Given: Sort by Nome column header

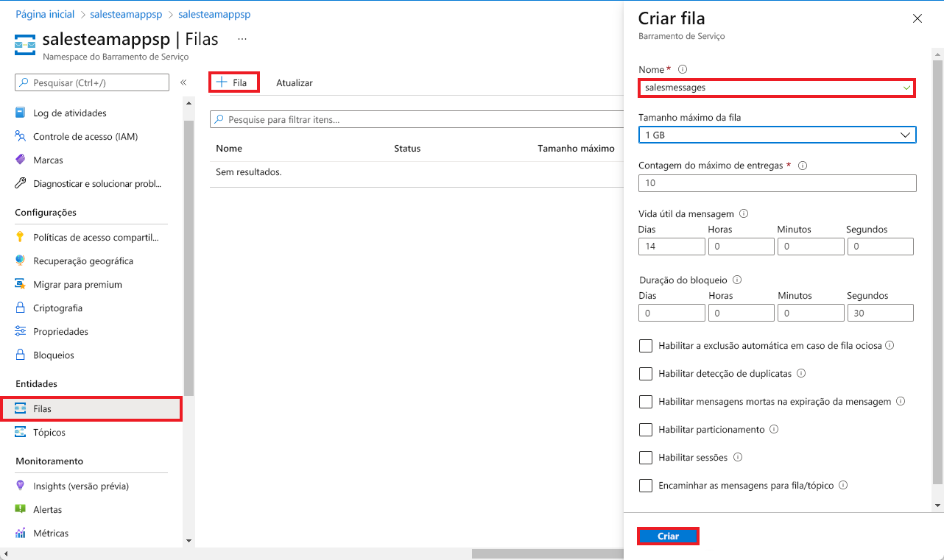Looking at the screenshot, I should 229,148.
